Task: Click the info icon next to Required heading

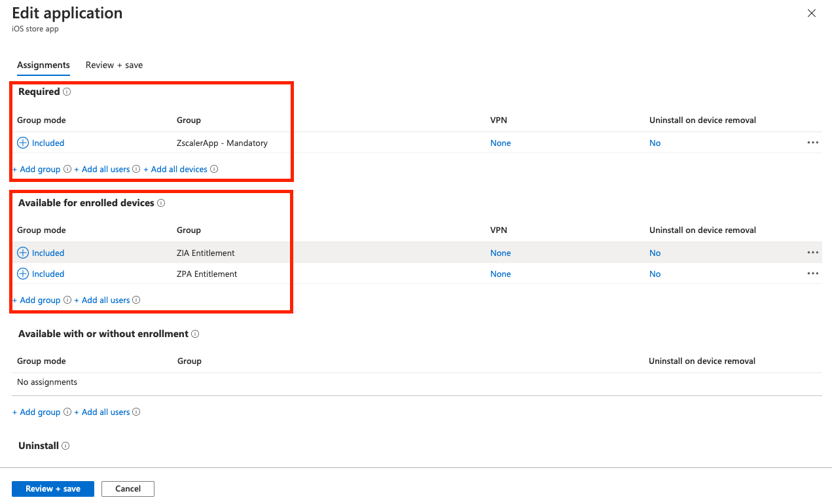Action: (x=67, y=92)
